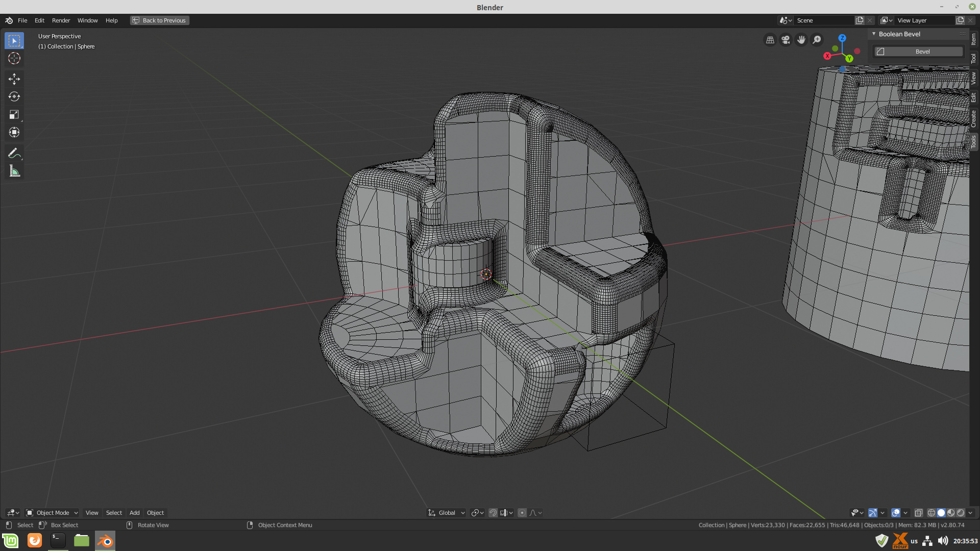
Task: Collapse the Boolean Bevel panel
Action: [x=874, y=34]
